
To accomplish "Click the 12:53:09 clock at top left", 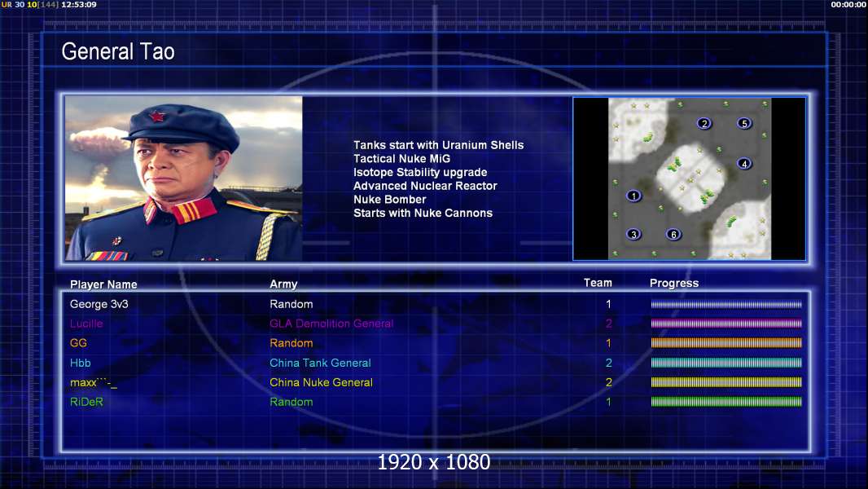I will tap(79, 4).
